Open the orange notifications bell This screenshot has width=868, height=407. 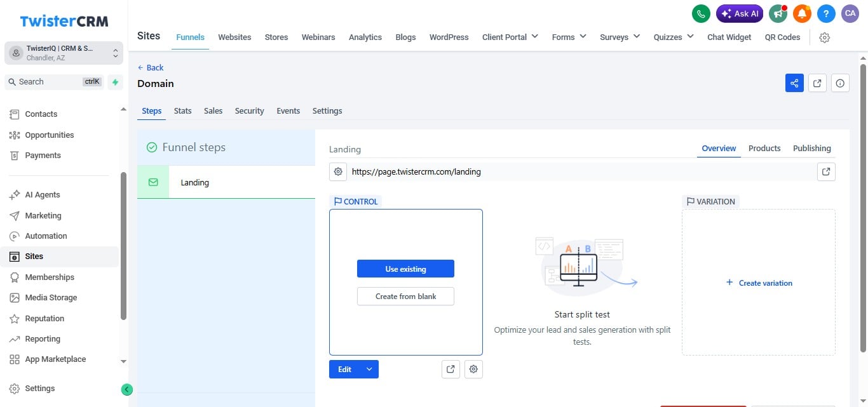pyautogui.click(x=802, y=13)
